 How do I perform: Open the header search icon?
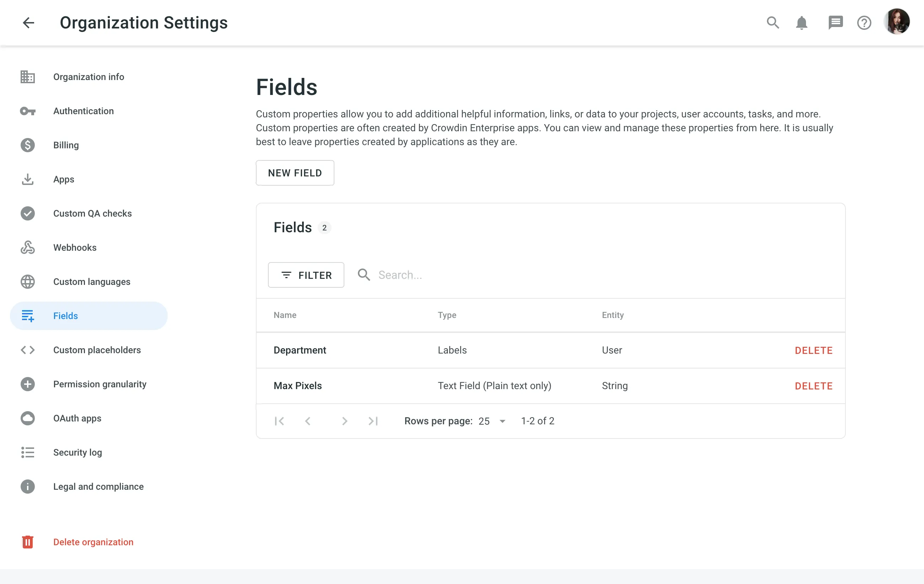click(773, 23)
